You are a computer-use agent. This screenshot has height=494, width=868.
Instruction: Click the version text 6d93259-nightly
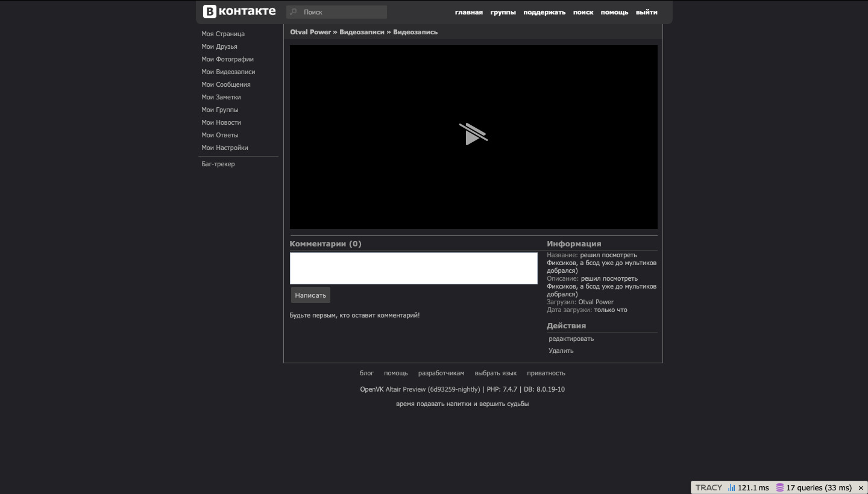tap(453, 389)
